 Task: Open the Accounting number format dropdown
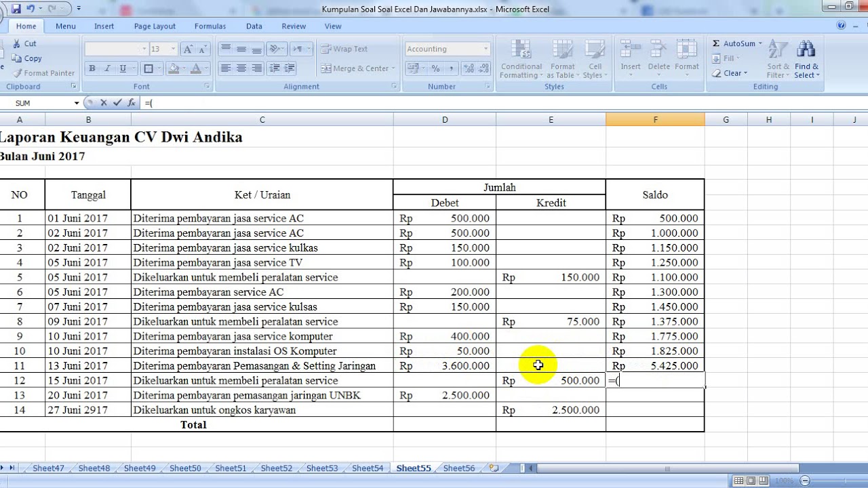tap(486, 49)
